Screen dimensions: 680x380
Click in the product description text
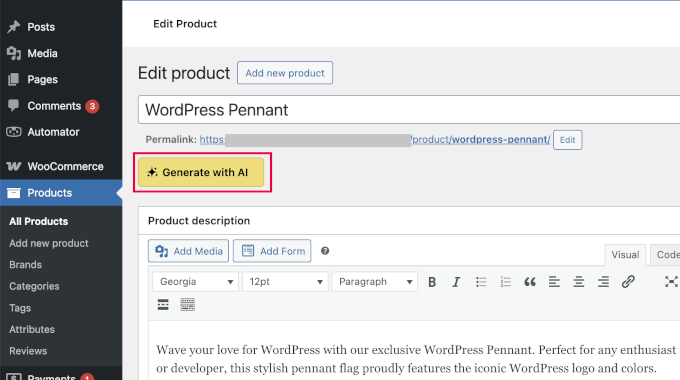415,359
